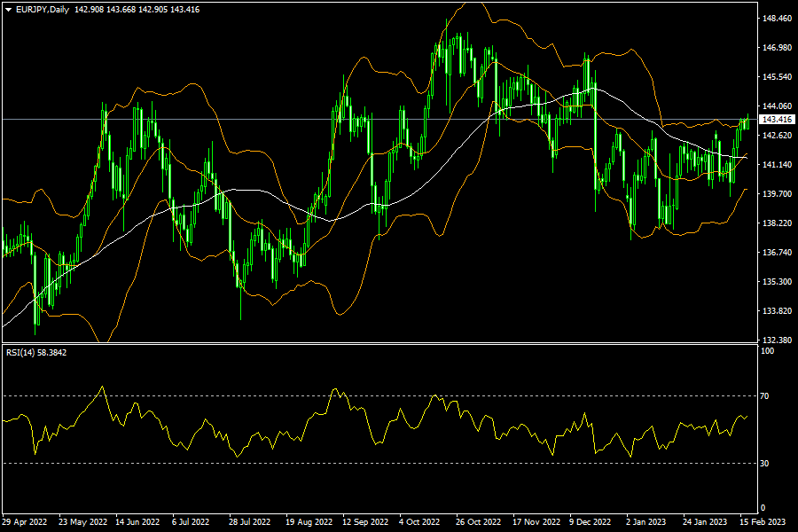The width and height of the screenshot is (798, 532).
Task: Click the 132.380 price scale value
Action: [x=777, y=340]
